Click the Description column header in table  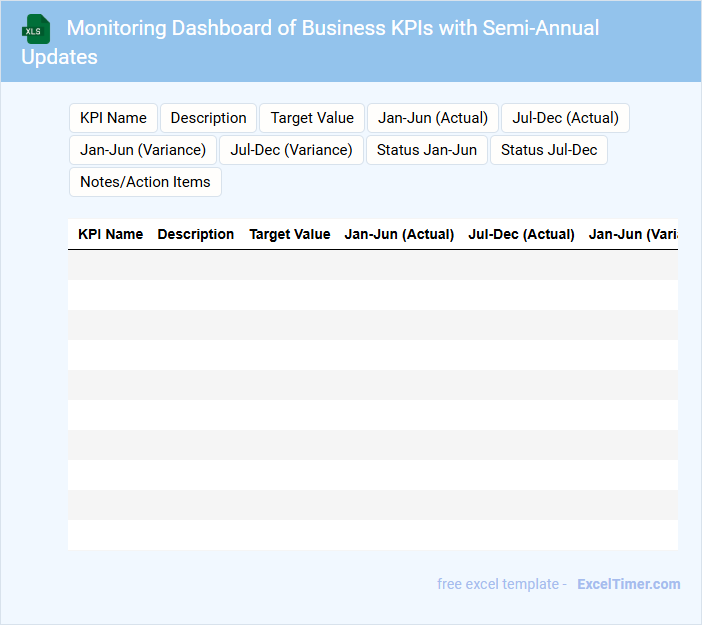point(196,234)
